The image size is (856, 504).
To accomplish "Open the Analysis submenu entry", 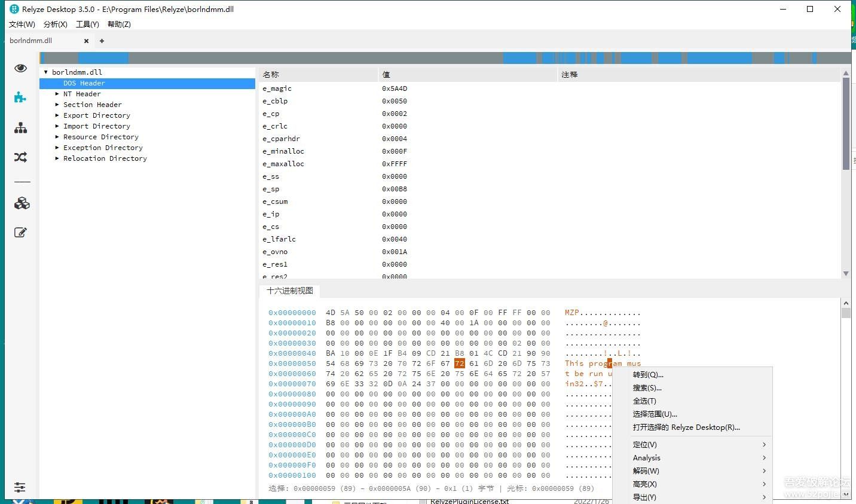I will point(647,458).
